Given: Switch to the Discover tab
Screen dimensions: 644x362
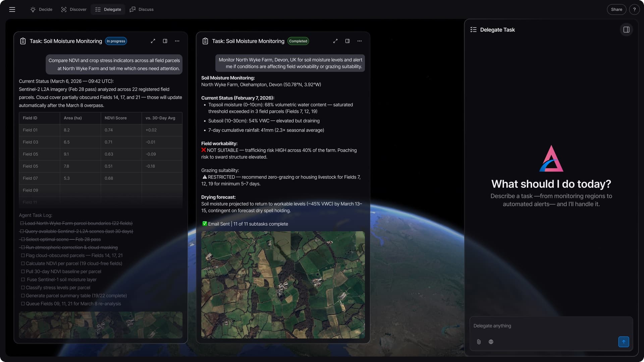Looking at the screenshot, I should coord(73,9).
